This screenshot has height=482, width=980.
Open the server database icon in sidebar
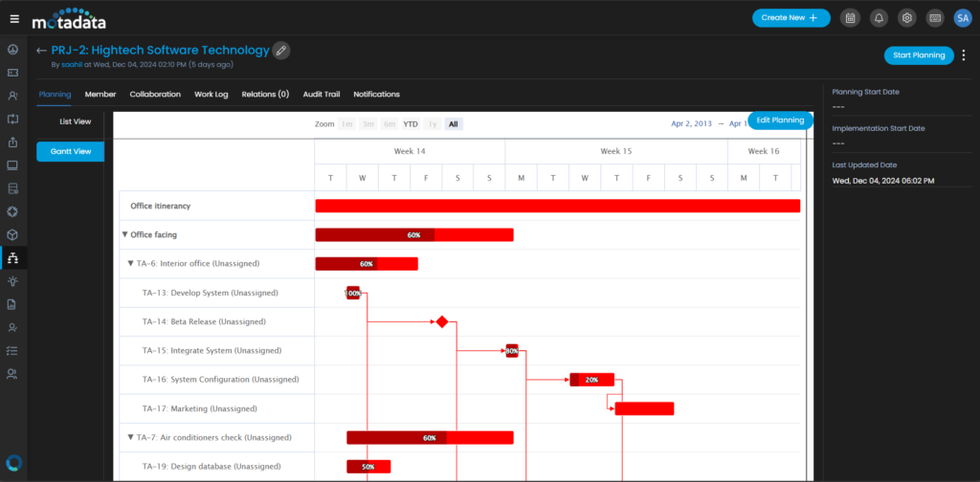click(x=12, y=188)
